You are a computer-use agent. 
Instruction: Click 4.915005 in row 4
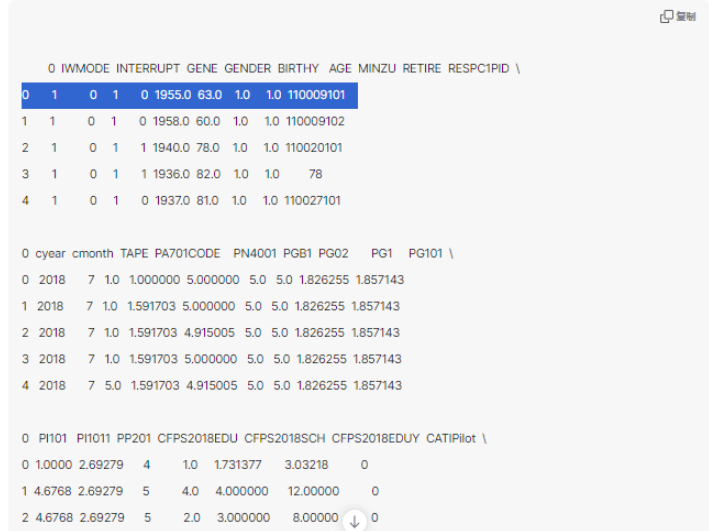(x=211, y=386)
